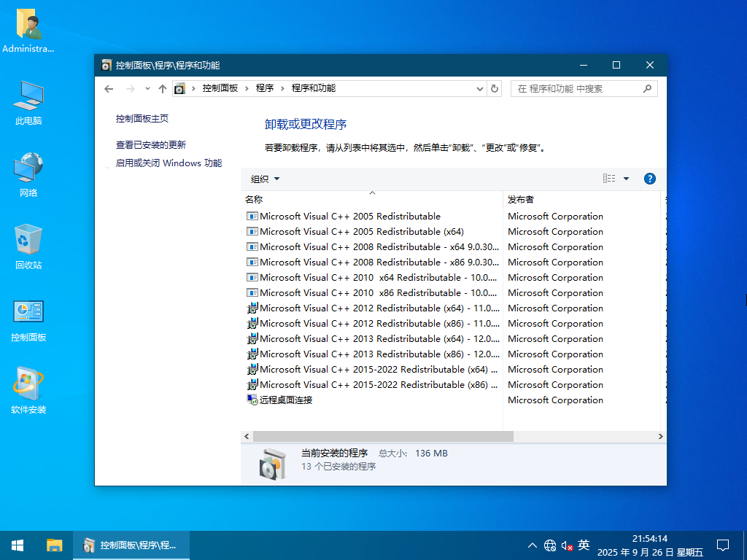Expand the view options dropdown arrow
Image resolution: width=747 pixels, height=560 pixels.
(626, 179)
